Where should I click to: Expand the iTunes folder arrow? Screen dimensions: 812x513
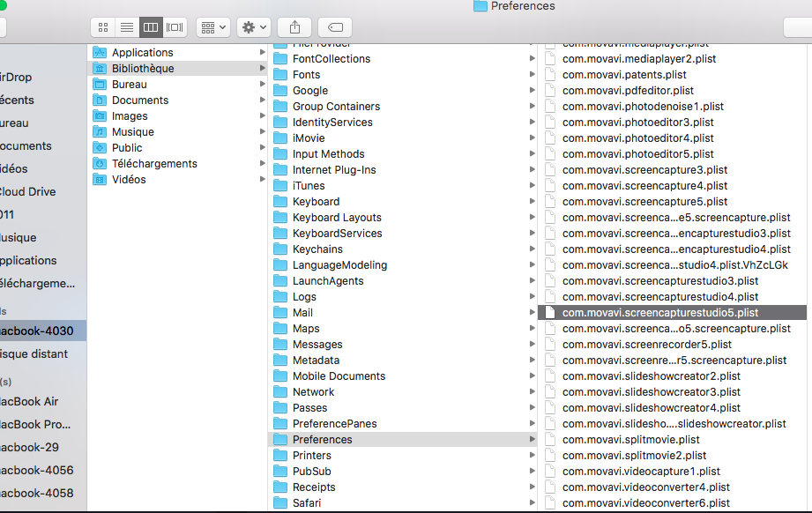pyautogui.click(x=532, y=185)
